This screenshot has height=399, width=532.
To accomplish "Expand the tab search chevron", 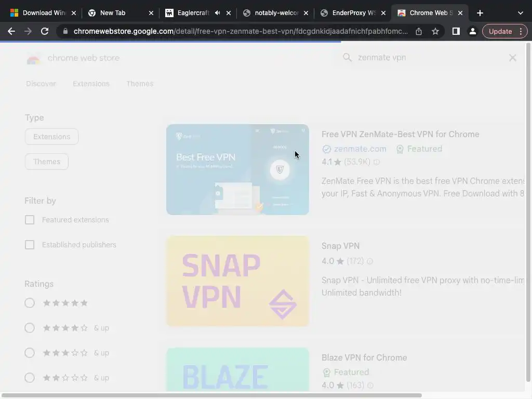I will [x=521, y=13].
